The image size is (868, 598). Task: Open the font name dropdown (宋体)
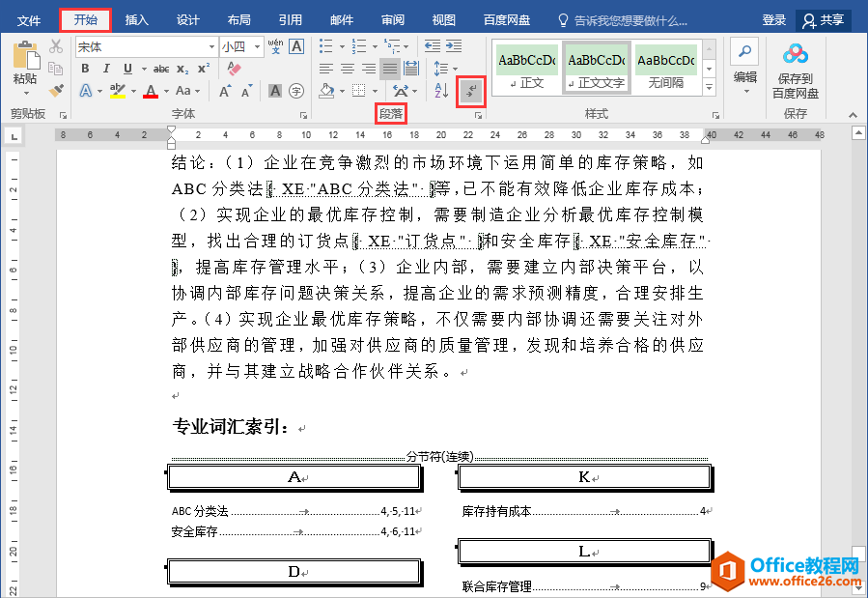pyautogui.click(x=211, y=47)
